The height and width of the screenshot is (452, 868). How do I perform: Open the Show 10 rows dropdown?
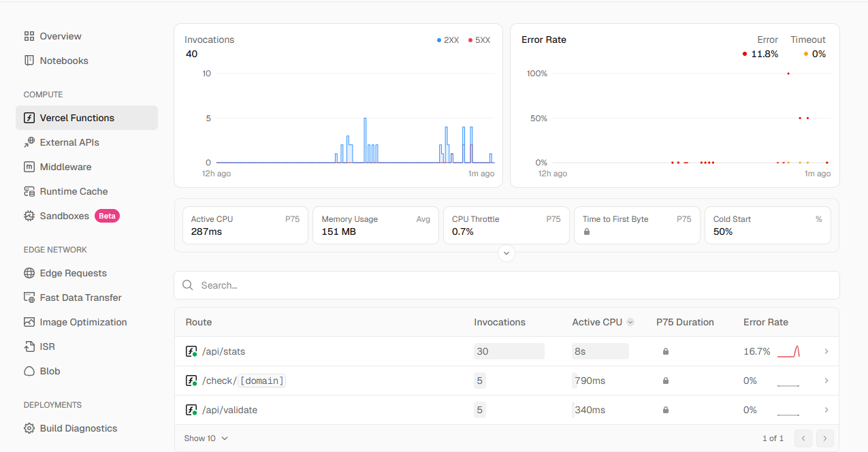click(x=206, y=438)
